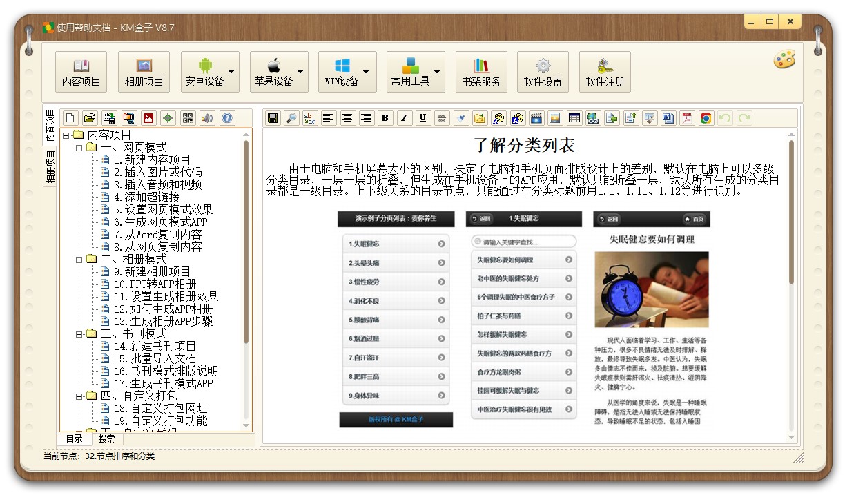The width and height of the screenshot is (845, 504).
Task: Select the vertical 相册项目 side tab
Action: [50, 166]
